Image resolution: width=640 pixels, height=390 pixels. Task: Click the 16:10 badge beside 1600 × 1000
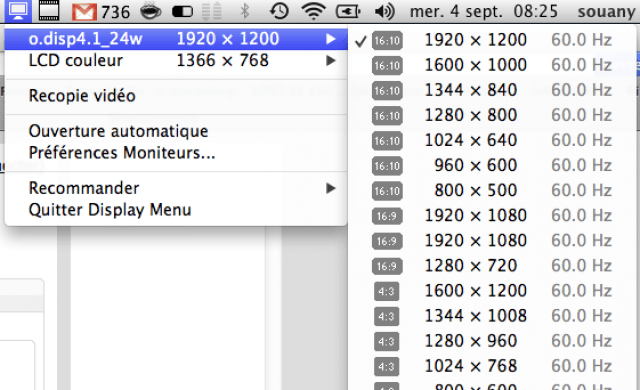(x=387, y=66)
